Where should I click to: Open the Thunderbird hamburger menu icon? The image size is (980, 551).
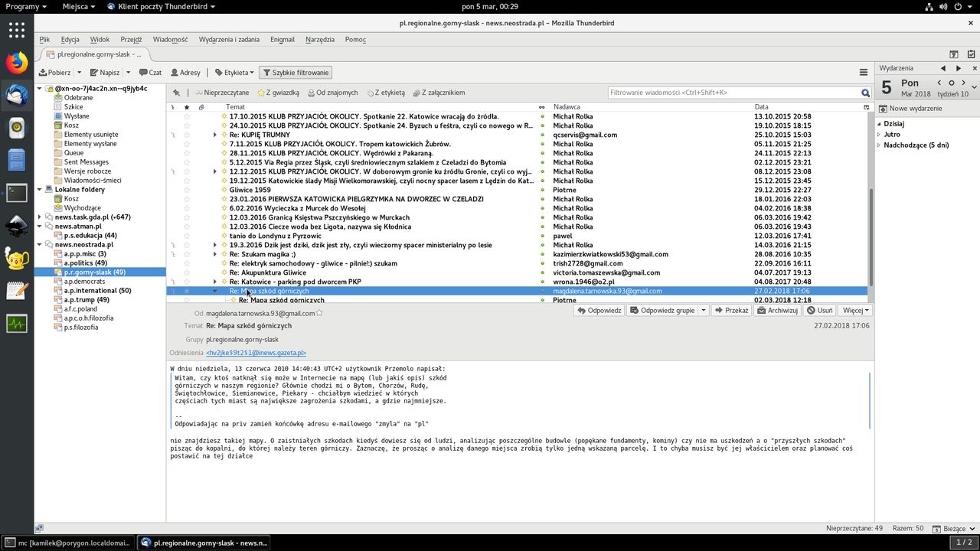click(x=863, y=73)
